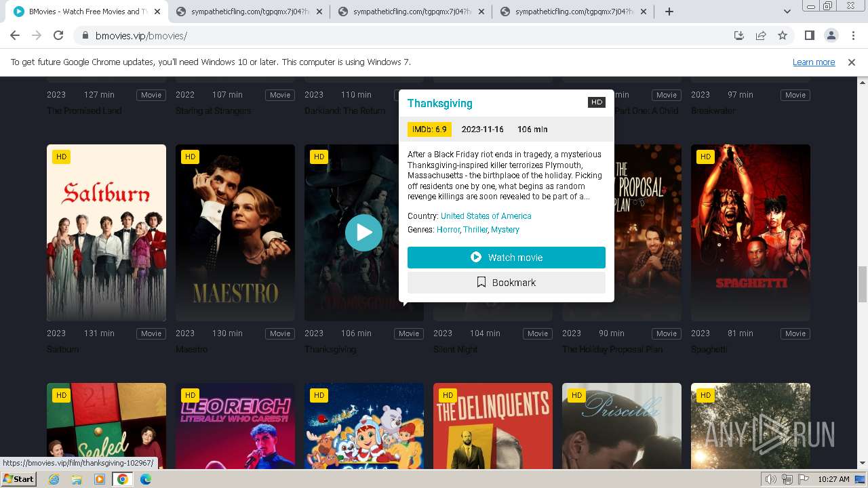The height and width of the screenshot is (488, 868).
Task: Click The Promised Land title link
Action: pos(84,111)
